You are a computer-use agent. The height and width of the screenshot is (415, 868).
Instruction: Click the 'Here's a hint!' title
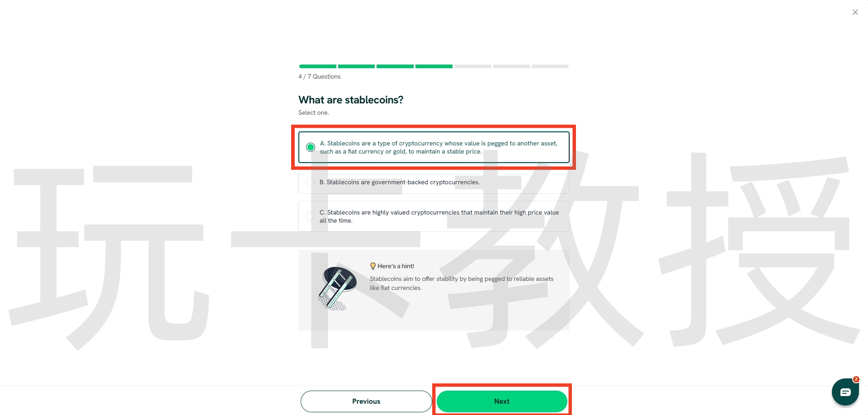pyautogui.click(x=396, y=266)
